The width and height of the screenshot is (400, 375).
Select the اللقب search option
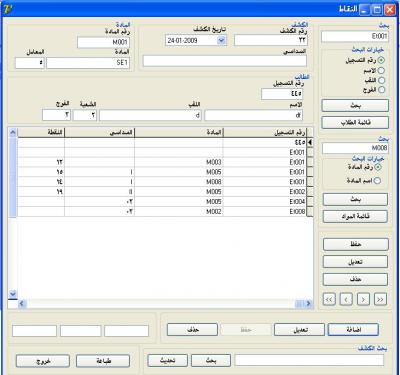tap(381, 80)
